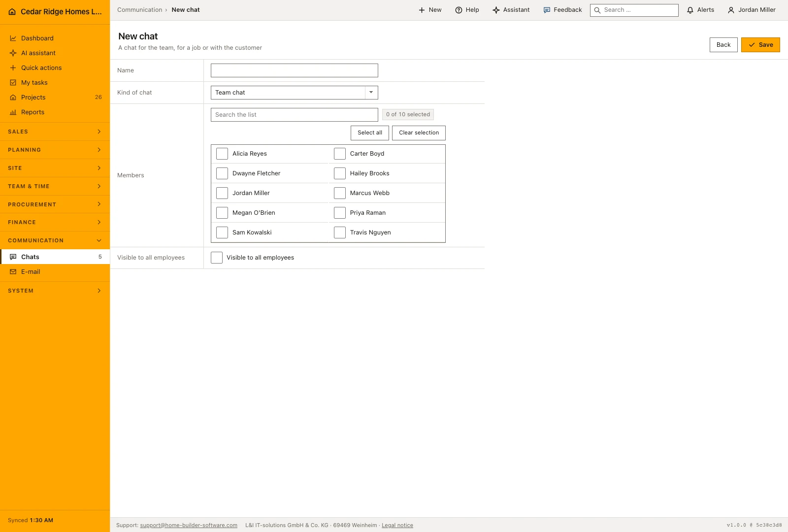Expand the System section

55,291
